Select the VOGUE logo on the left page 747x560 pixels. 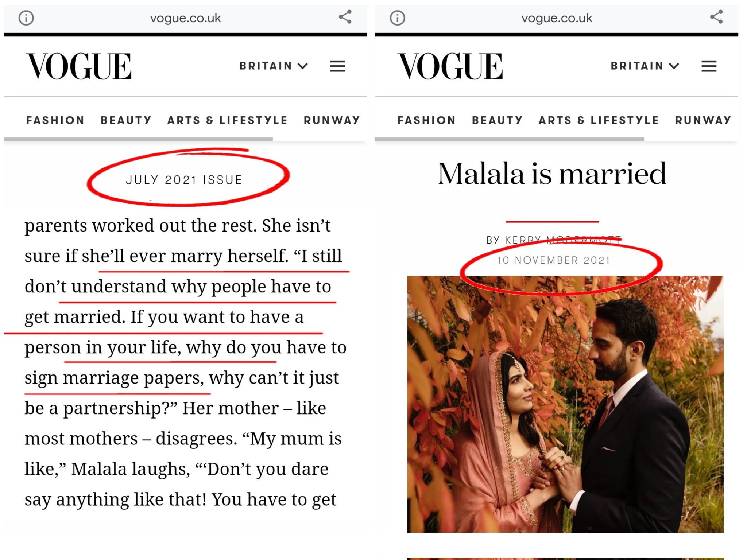[78, 66]
